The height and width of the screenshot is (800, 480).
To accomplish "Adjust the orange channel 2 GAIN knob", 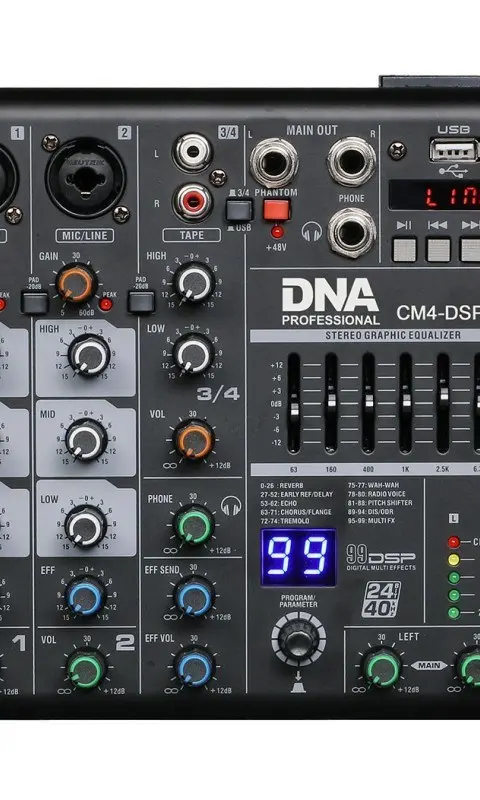I will click(x=76, y=283).
